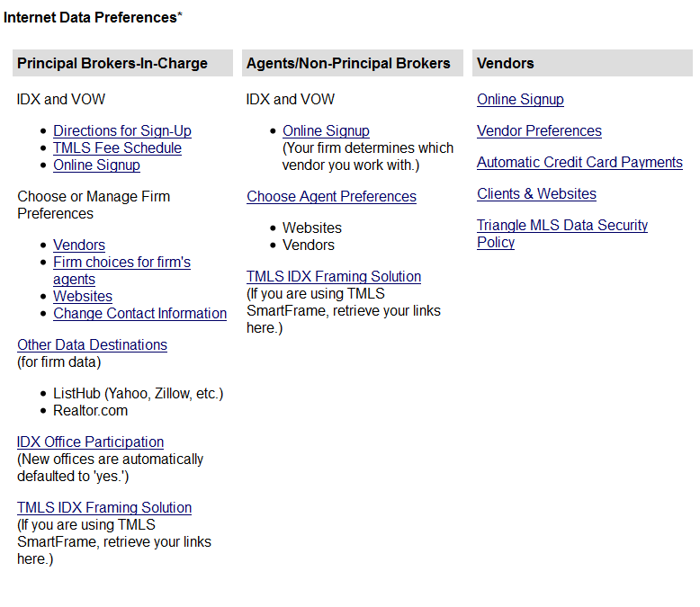This screenshot has height=607, width=700.
Task: Click Change Contact Information link
Action: coord(139,313)
